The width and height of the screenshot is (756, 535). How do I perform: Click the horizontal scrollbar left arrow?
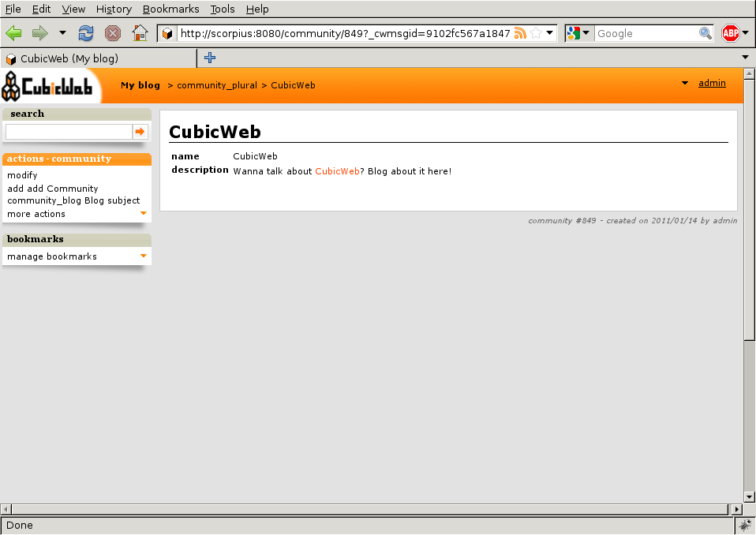(6, 509)
